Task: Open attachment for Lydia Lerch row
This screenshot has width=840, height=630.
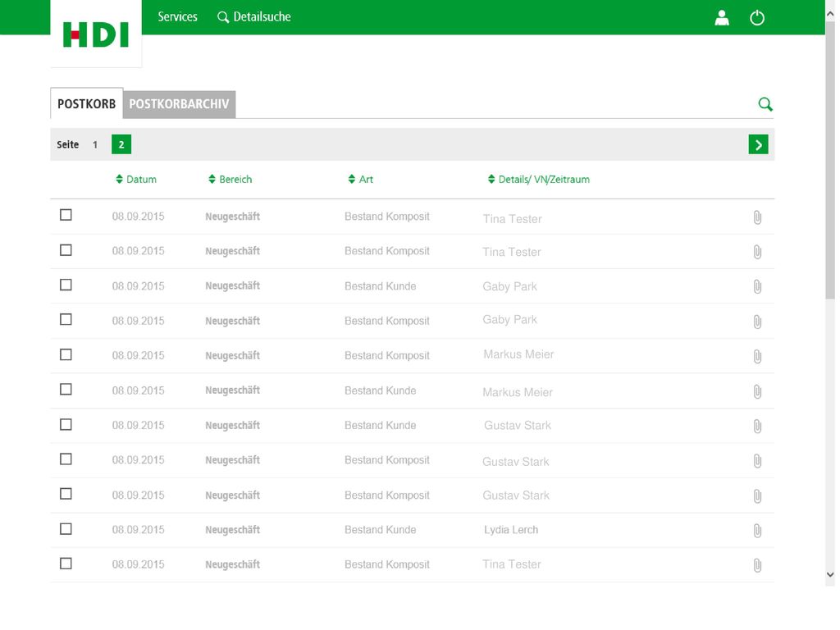Action: pyautogui.click(x=757, y=531)
